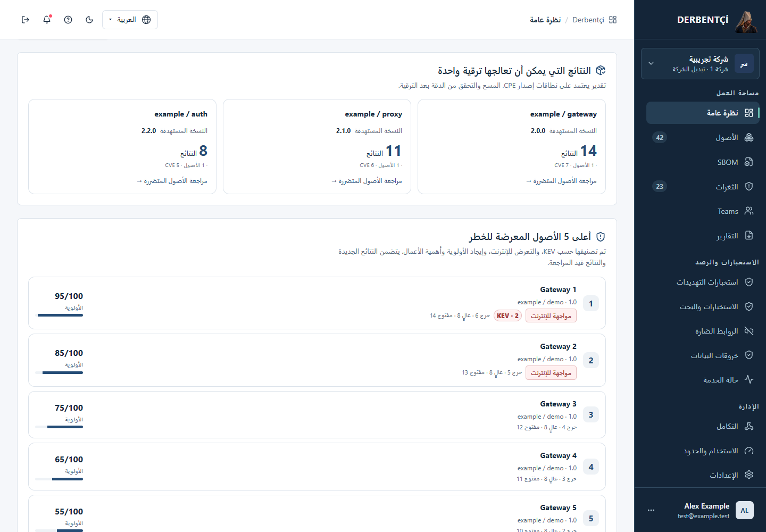Screen dimensions: 766x532
Task: Open the help question-mark icon
Action: (x=68, y=20)
